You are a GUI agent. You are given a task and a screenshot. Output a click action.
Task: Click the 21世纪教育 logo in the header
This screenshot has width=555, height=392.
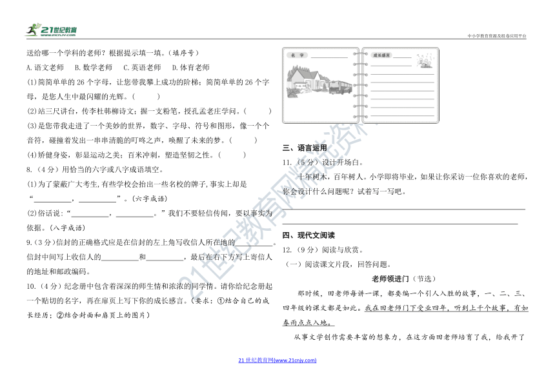point(52,30)
